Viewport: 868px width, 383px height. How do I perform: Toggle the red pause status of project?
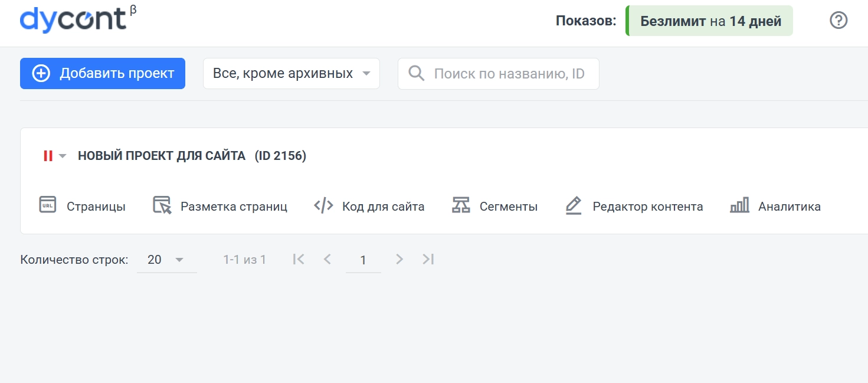point(48,156)
